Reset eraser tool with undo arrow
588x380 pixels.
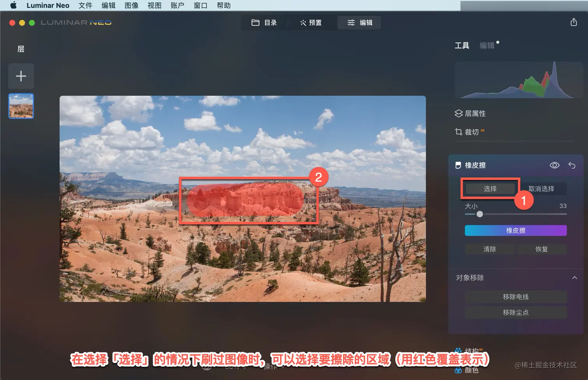(572, 165)
